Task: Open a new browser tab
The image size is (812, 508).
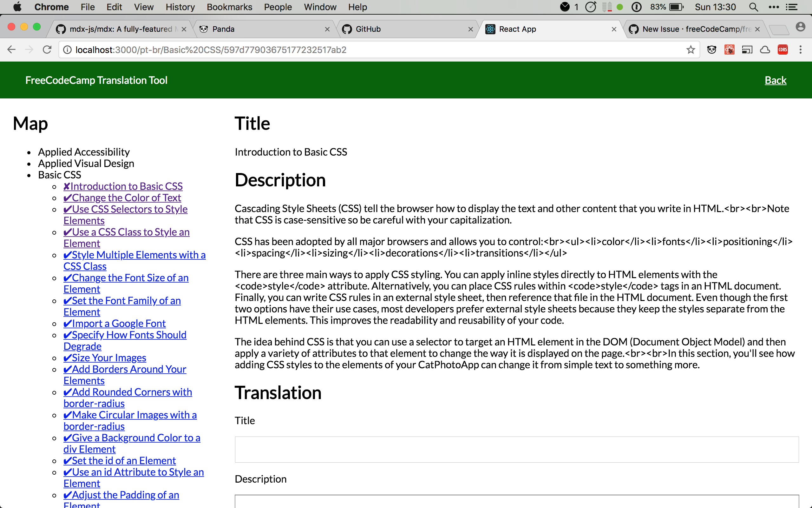Action: pos(779,30)
